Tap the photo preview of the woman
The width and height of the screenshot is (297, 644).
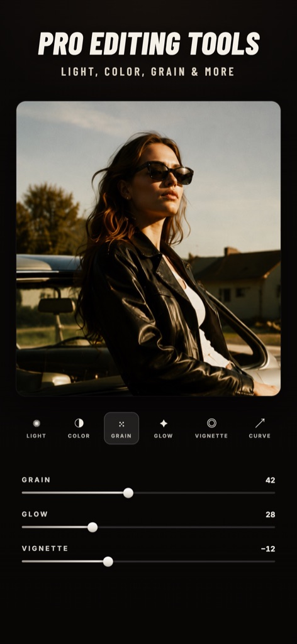(x=148, y=248)
